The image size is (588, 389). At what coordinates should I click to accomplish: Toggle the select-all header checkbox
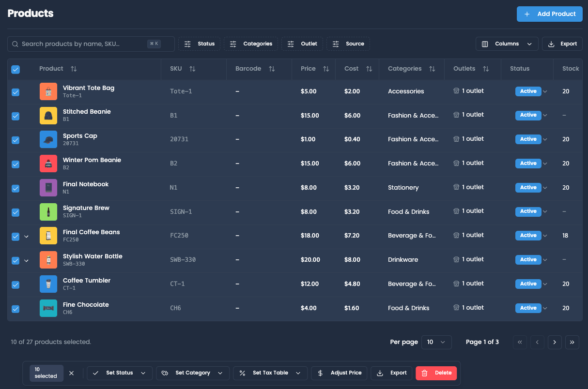pyautogui.click(x=15, y=70)
